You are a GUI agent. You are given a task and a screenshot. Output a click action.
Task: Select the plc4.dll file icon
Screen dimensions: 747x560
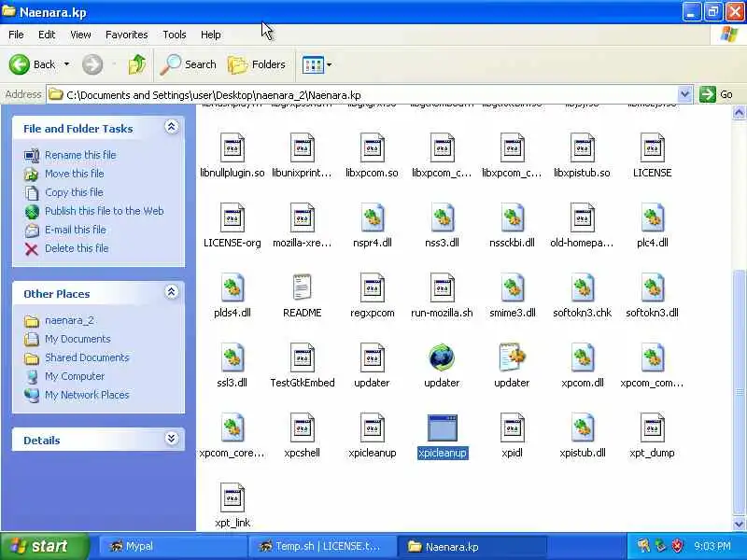(x=652, y=217)
